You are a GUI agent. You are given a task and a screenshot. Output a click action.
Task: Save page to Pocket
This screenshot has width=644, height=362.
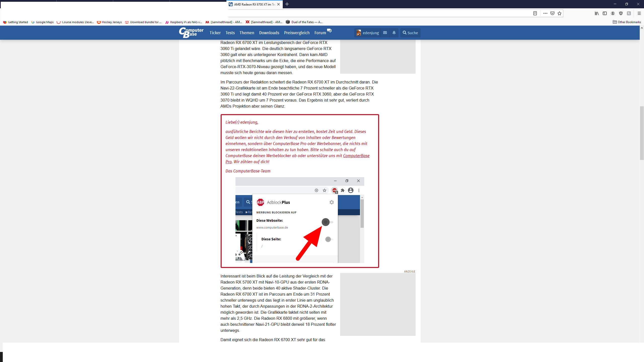click(552, 13)
